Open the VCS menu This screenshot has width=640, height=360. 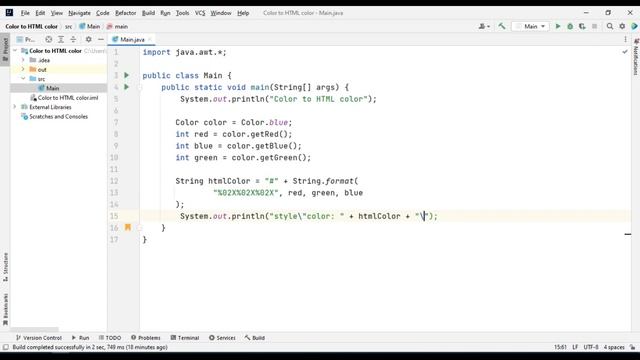coord(200,13)
